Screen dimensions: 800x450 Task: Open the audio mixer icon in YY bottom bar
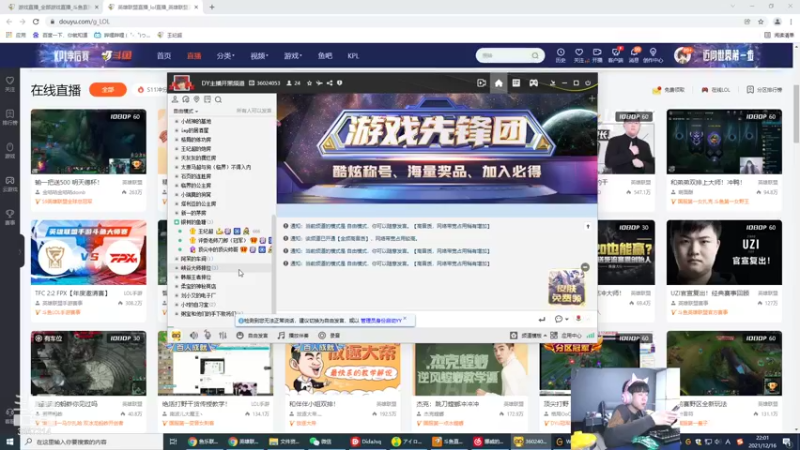[x=222, y=335]
